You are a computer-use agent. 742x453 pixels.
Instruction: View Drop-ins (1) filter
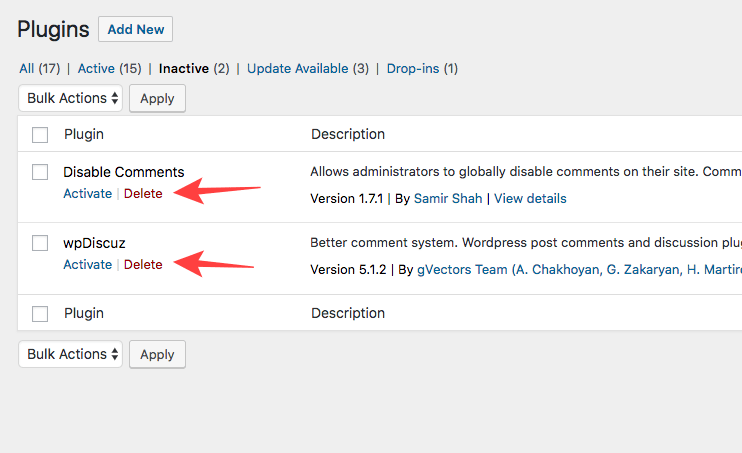[422, 69]
